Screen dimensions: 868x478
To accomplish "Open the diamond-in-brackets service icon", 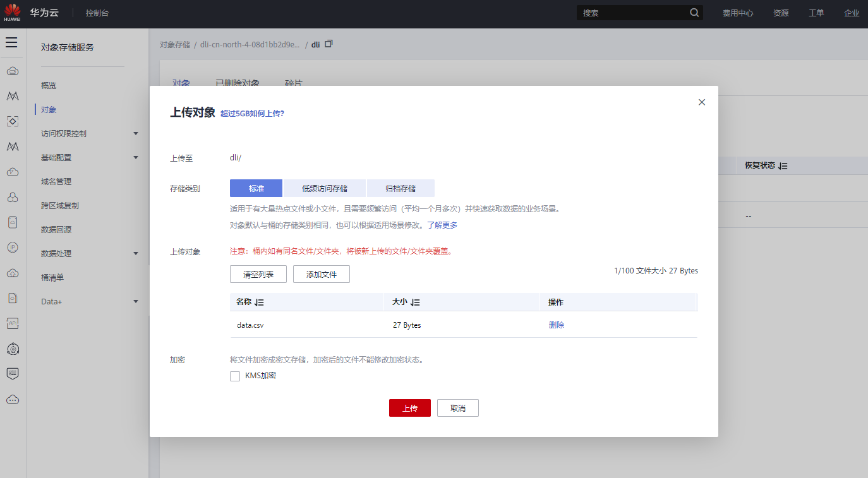I will click(x=13, y=121).
